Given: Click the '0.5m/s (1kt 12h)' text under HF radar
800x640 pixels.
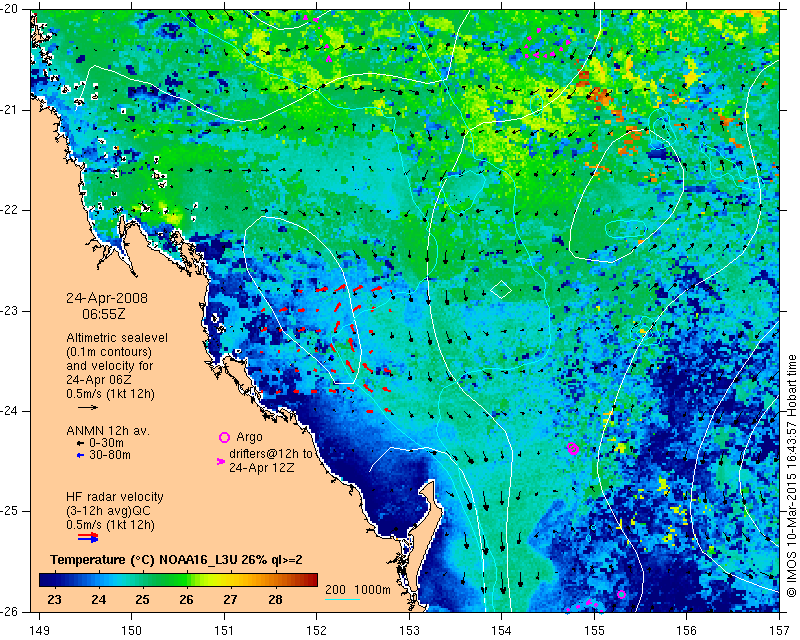Looking at the screenshot, I should (x=110, y=525).
